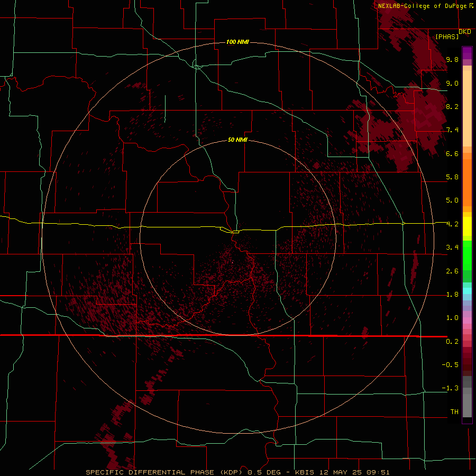Viewport: 476px width, 476px height.
Task: Click the 1.0 legend value
Action: (452, 318)
